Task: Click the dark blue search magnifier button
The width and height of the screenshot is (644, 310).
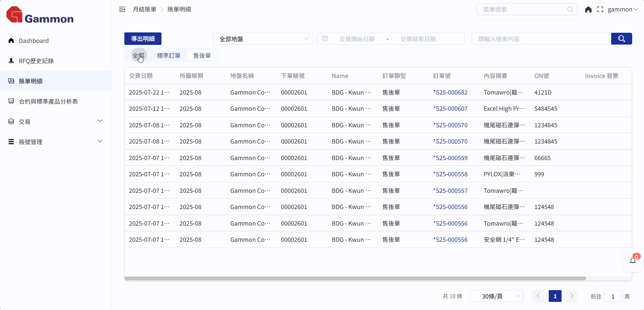Action: tap(621, 39)
